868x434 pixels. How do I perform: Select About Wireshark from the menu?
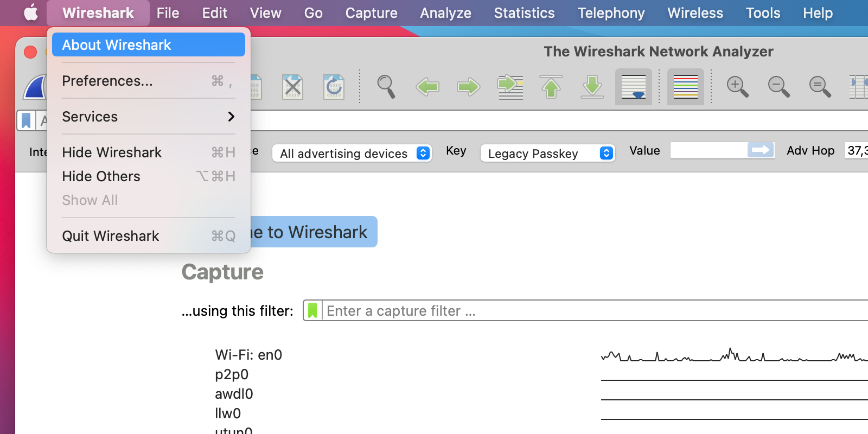pos(149,45)
